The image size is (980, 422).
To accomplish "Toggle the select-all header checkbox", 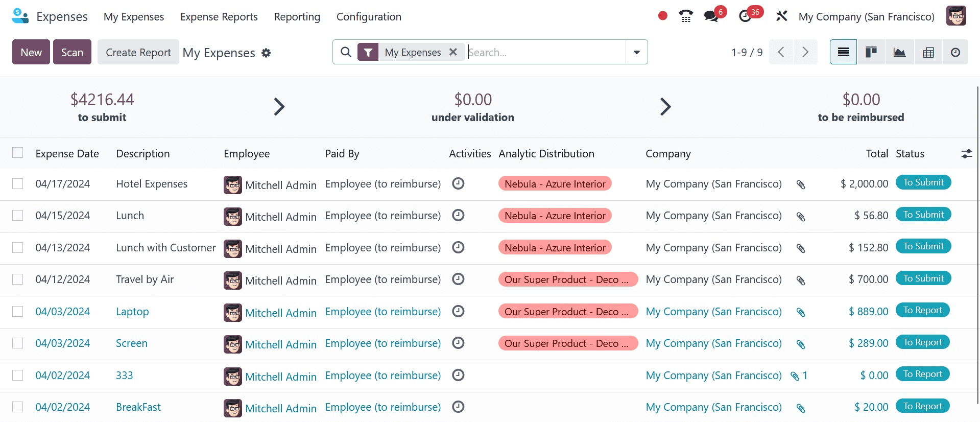I will (x=18, y=153).
